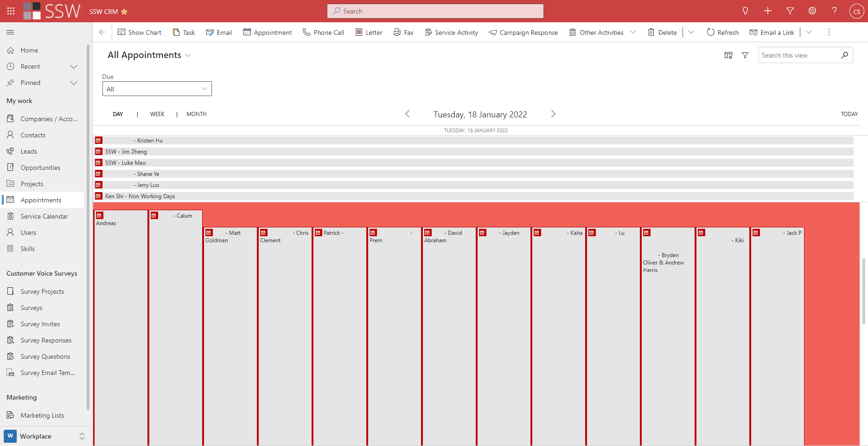Switch calendar to MONTH view

pos(196,114)
